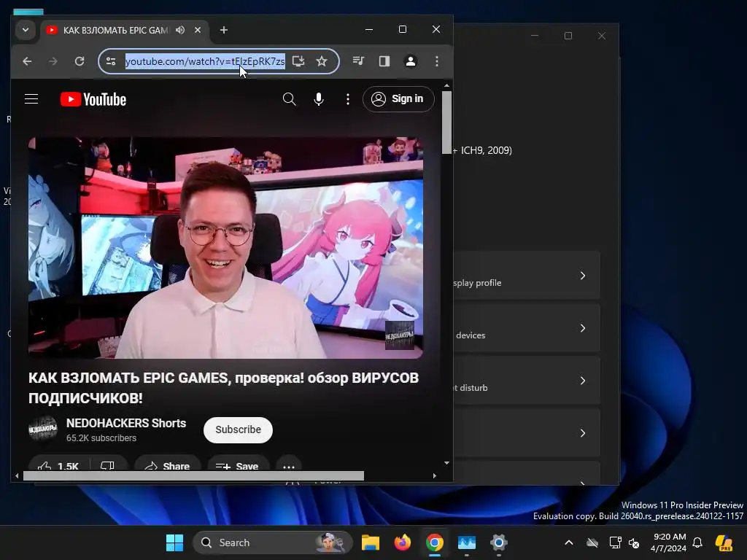Image resolution: width=747 pixels, height=560 pixels.
Task: Open a new Chrome tab
Action: (224, 30)
